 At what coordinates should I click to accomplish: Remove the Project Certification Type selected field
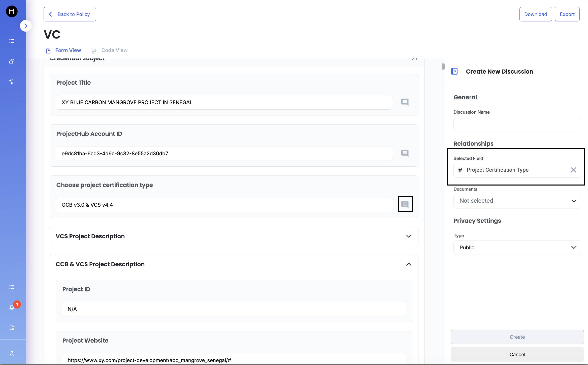(x=573, y=170)
